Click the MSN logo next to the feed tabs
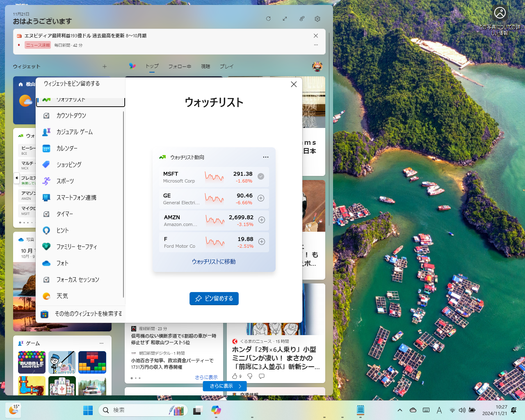This screenshot has height=420, width=525. tap(132, 66)
